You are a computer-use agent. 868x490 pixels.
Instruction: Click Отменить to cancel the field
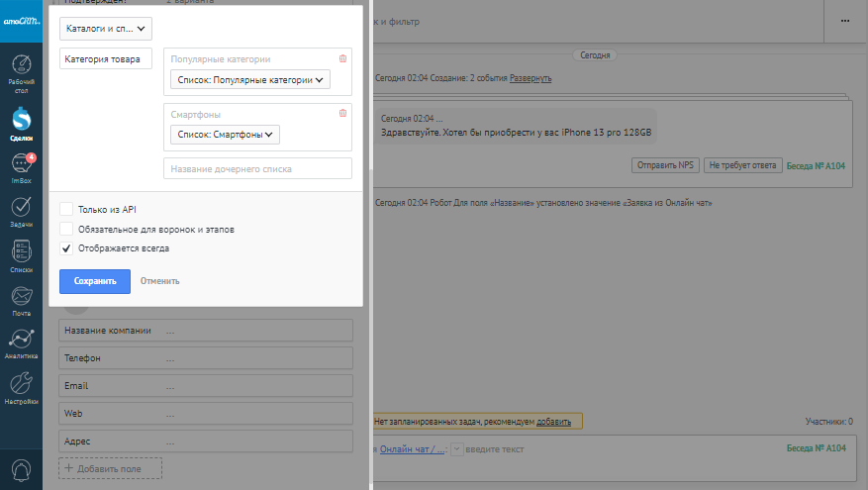(159, 281)
